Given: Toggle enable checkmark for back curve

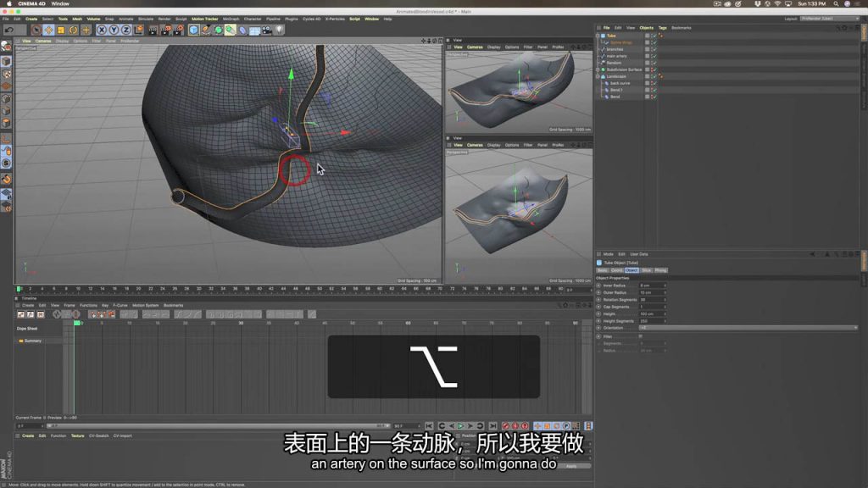Looking at the screenshot, I should (x=654, y=83).
